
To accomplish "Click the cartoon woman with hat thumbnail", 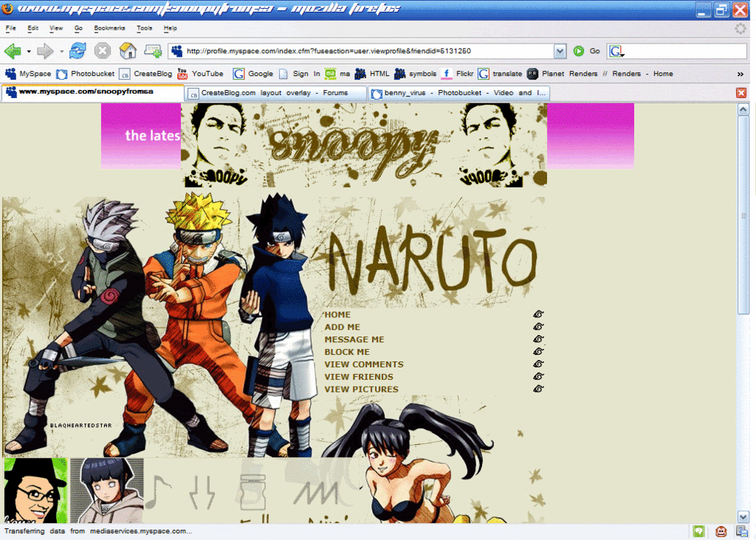I will (x=35, y=491).
